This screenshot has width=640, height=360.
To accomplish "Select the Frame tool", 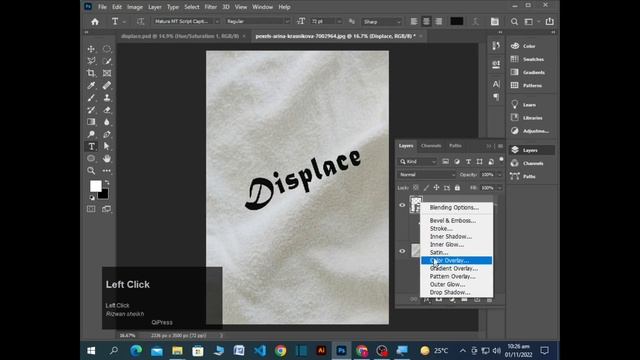I will click(107, 73).
